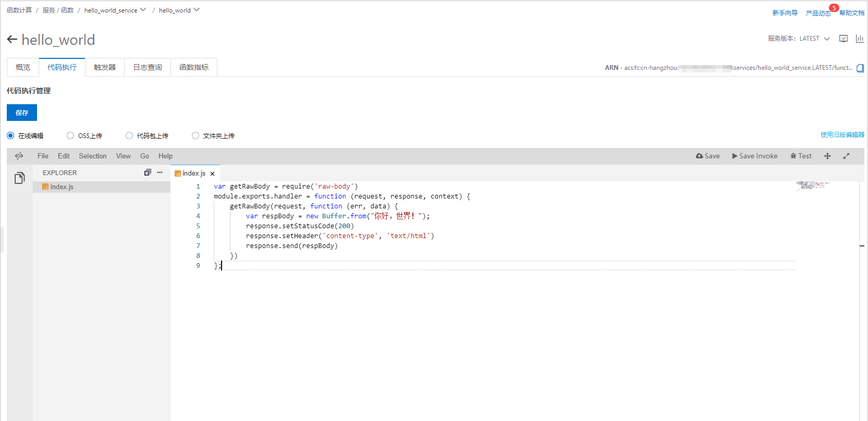Screen dimensions: 868x421
Task: Click the Save cloud icon in editor toolbar
Action: coord(707,156)
